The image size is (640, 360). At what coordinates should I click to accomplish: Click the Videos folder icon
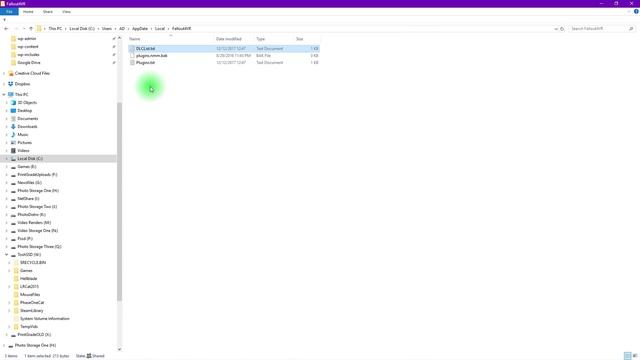[13, 151]
